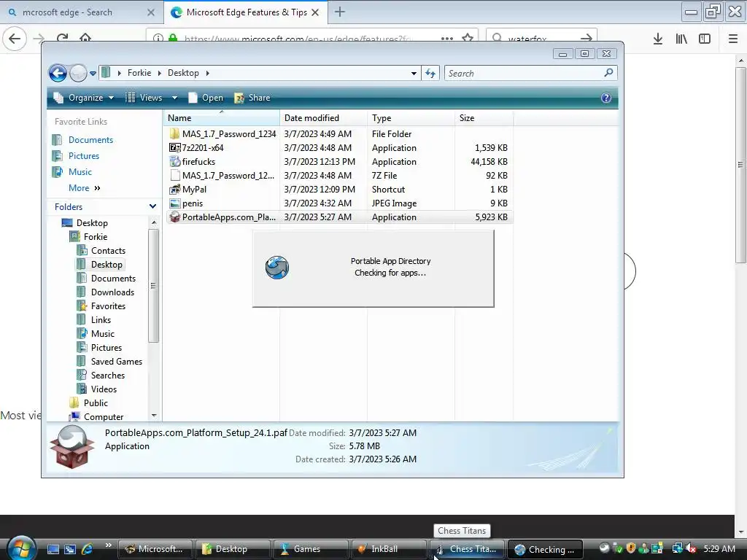Click Forkie in the address breadcrumb

139,73
